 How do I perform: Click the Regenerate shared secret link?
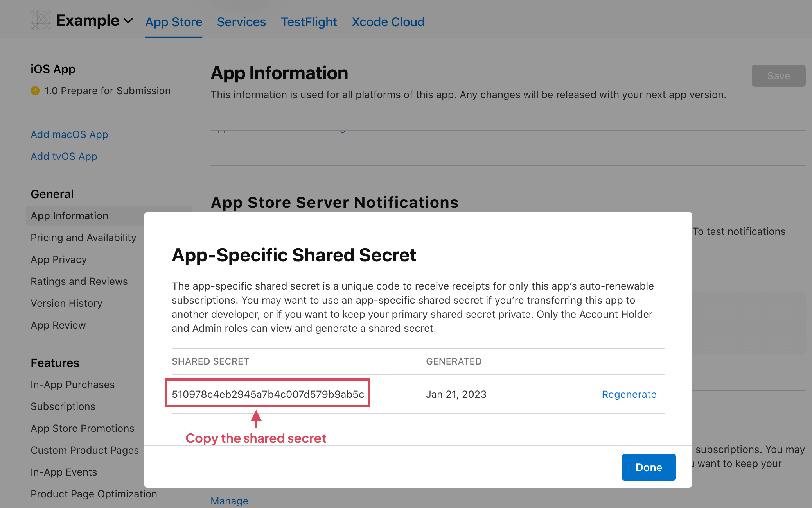tap(629, 394)
